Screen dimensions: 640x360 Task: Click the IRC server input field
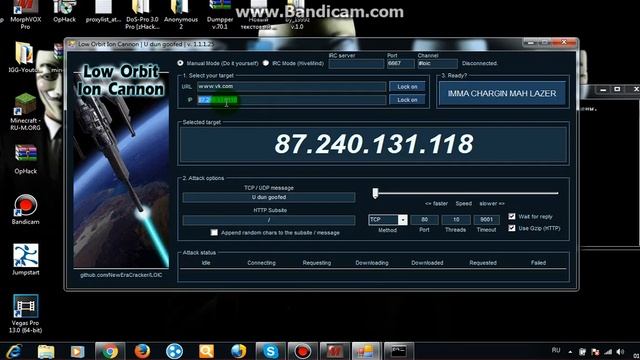point(356,63)
